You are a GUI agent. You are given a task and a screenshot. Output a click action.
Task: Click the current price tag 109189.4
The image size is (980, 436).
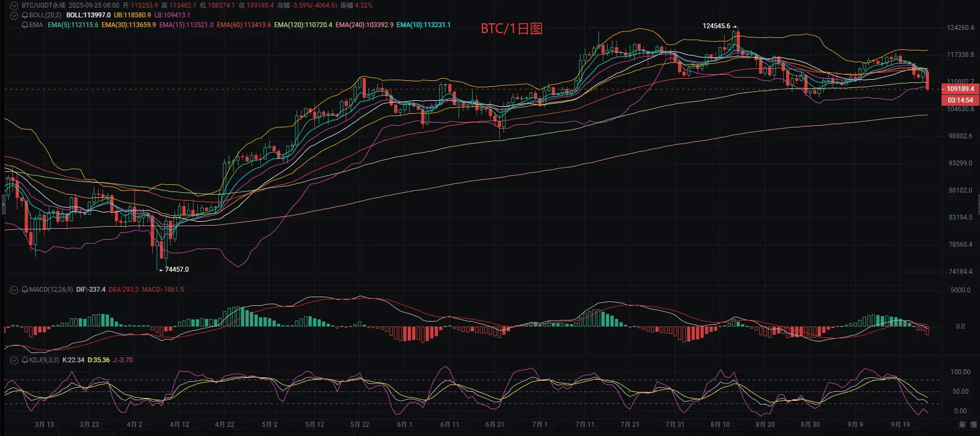coord(960,89)
